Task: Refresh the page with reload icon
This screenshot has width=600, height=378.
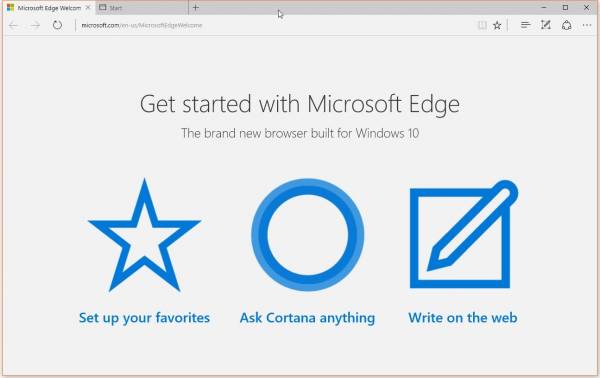Action: [x=57, y=25]
